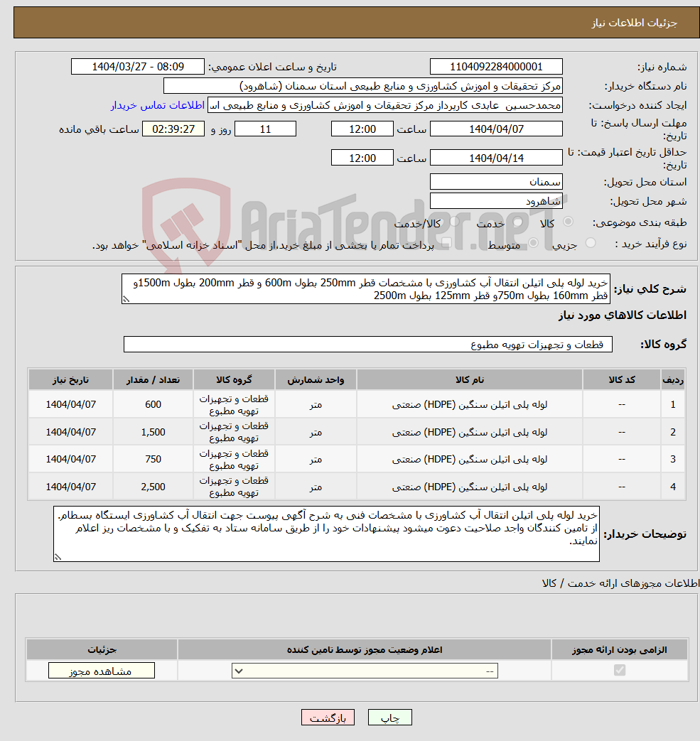Click the response deadline date 1404/04/07 field
Screen dimensions: 700x741
[x=496, y=129]
